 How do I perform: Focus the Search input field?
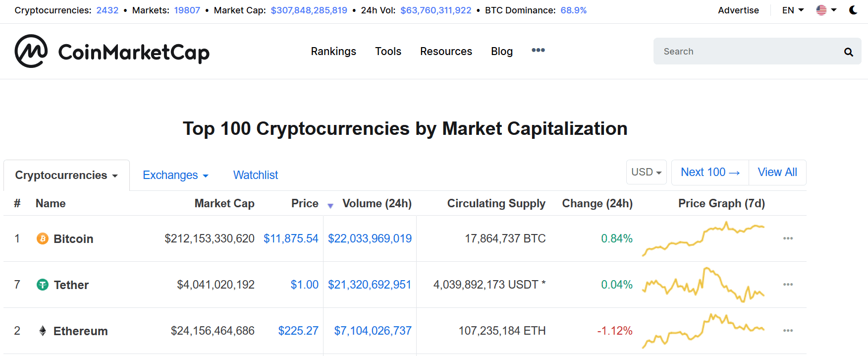(748, 51)
